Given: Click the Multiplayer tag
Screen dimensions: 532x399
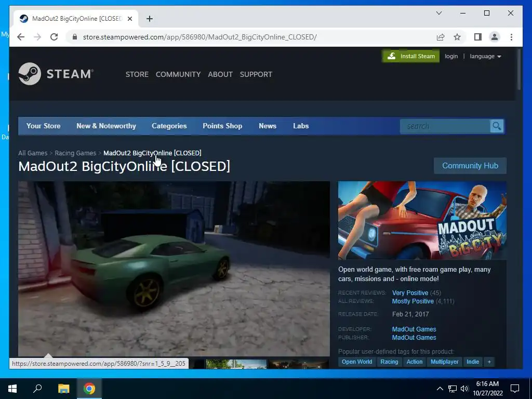Looking at the screenshot, I should point(445,362).
